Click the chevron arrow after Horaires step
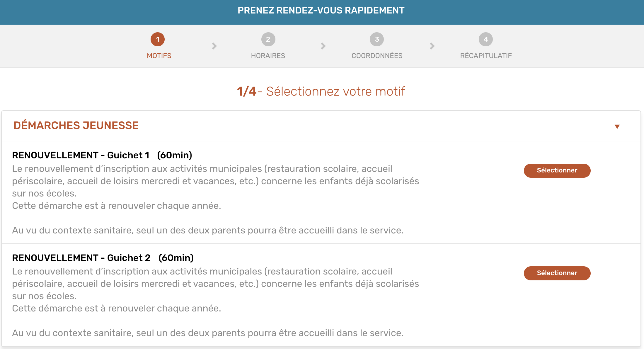644x349 pixels. coord(323,46)
